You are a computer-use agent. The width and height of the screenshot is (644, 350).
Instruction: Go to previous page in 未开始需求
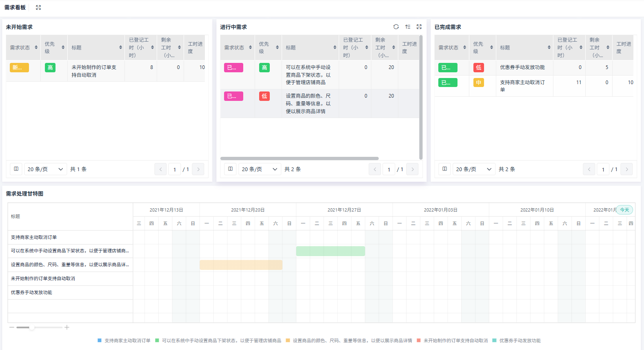160,169
